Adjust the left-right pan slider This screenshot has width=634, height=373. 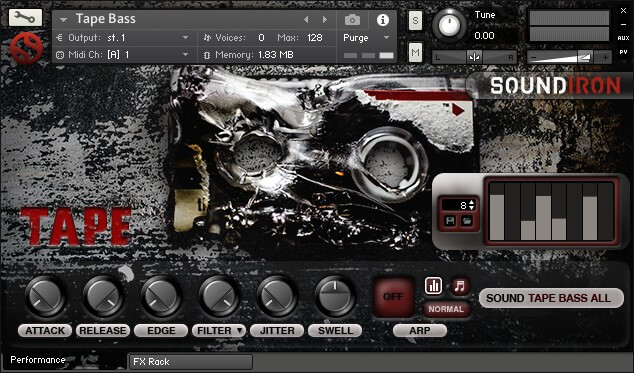(x=474, y=57)
